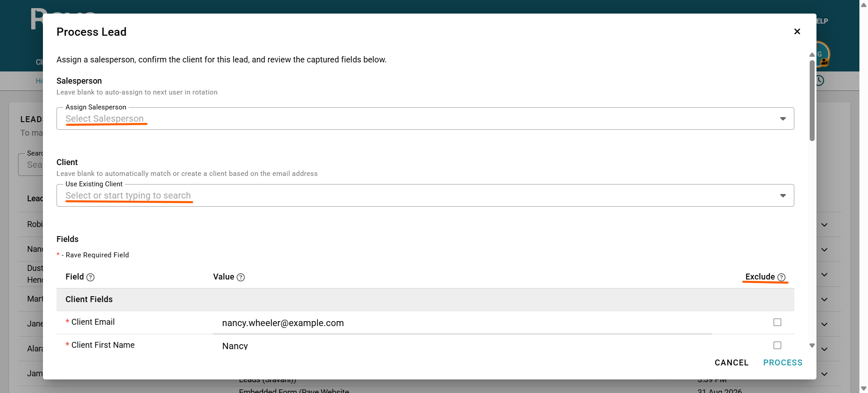Click the user avatar icon at top right
The height and width of the screenshot is (393, 868).
point(822,54)
